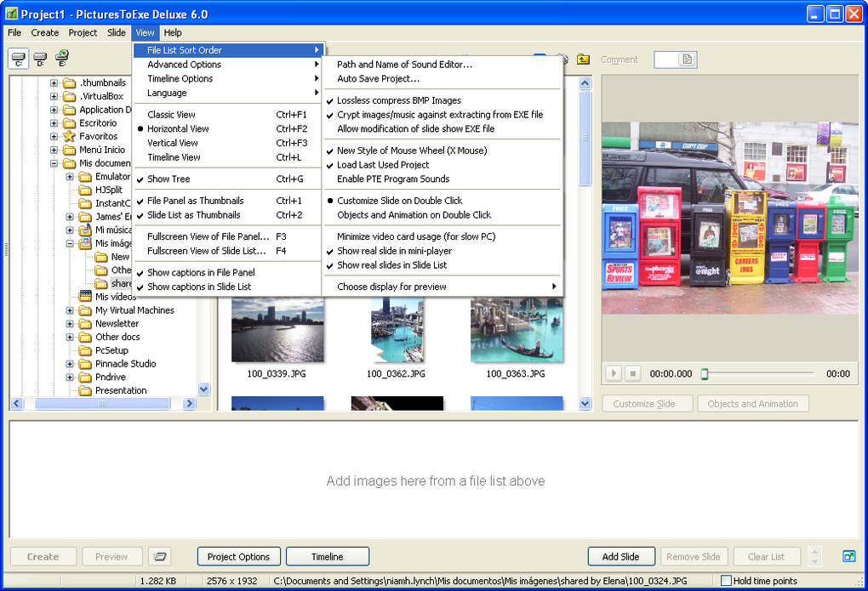Select the 100_0363.JPG gondola thumbnail
This screenshot has height=591, width=868.
(x=517, y=330)
